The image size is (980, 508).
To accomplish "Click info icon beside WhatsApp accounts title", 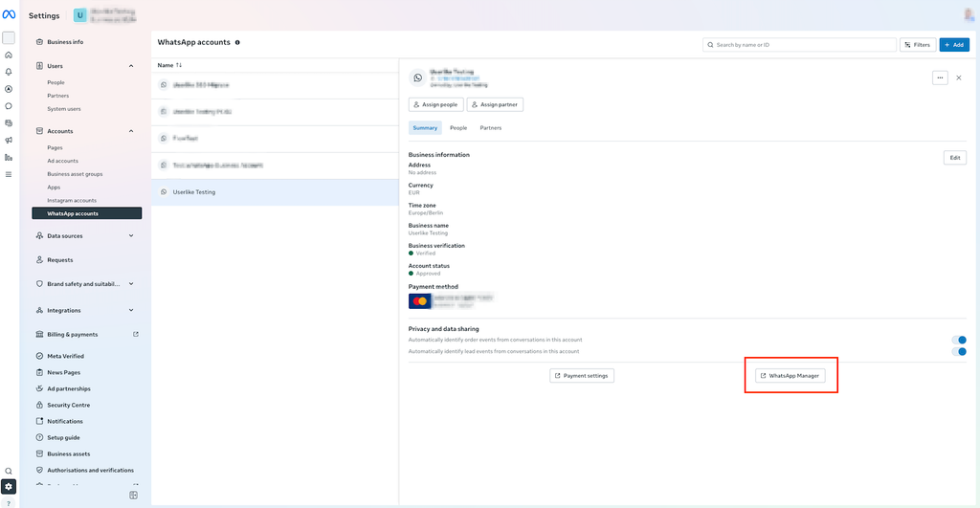I will [237, 42].
